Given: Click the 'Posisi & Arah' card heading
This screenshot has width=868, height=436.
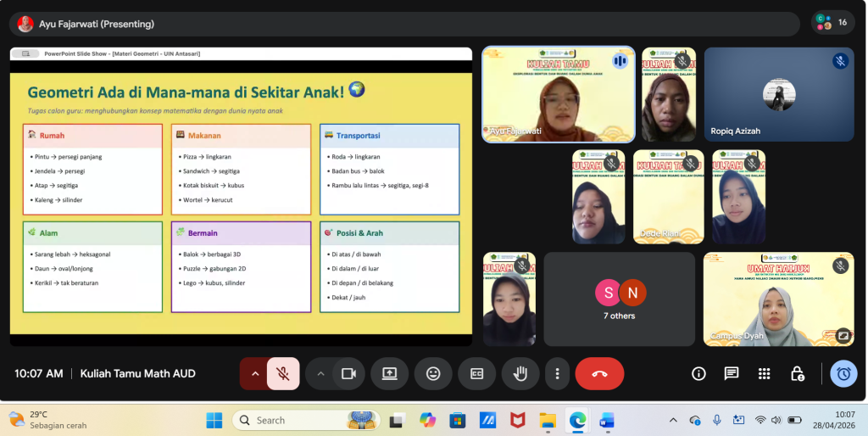Looking at the screenshot, I should pyautogui.click(x=359, y=233).
